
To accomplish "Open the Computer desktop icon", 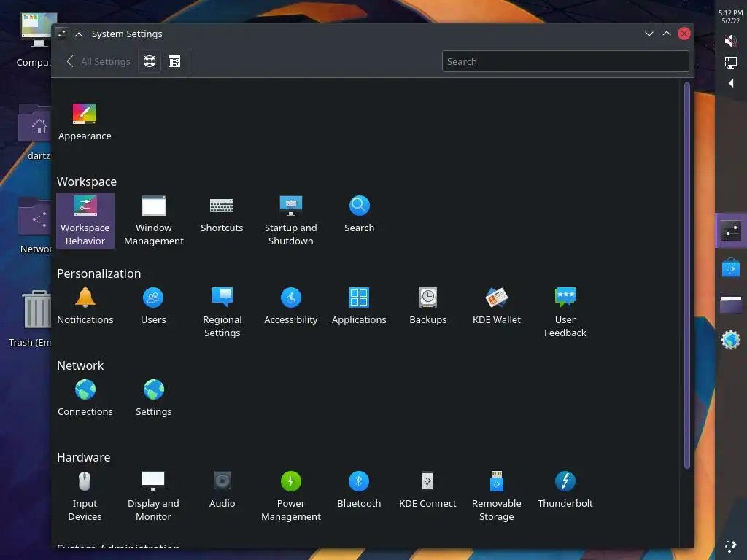I will [35, 40].
